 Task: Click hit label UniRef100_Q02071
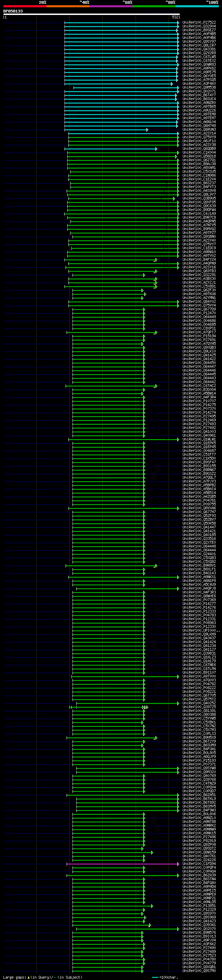click(x=199, y=91)
